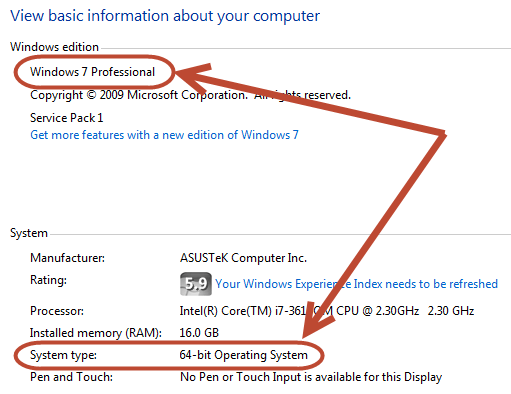Click the 5.9 Windows Experience rating badge

pos(196,284)
